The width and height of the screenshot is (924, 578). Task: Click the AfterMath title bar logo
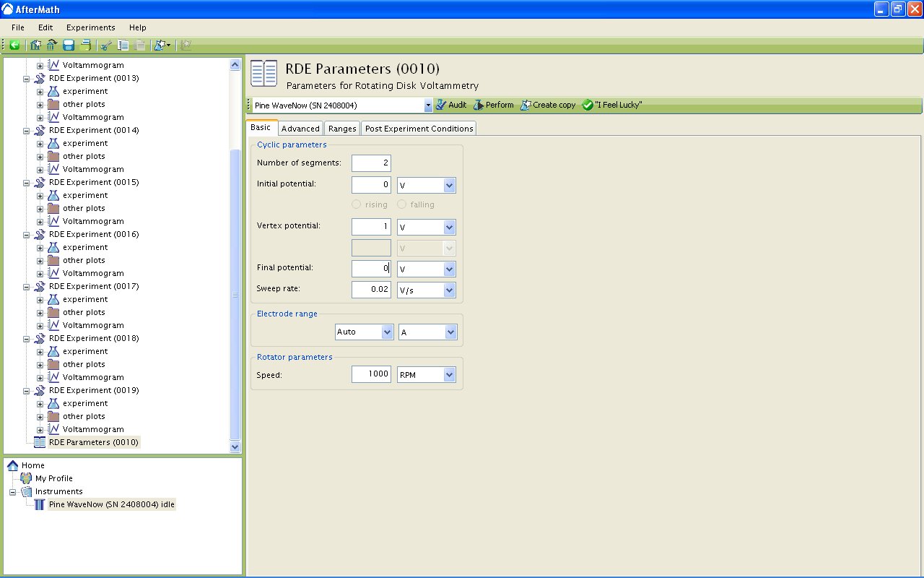(x=8, y=9)
